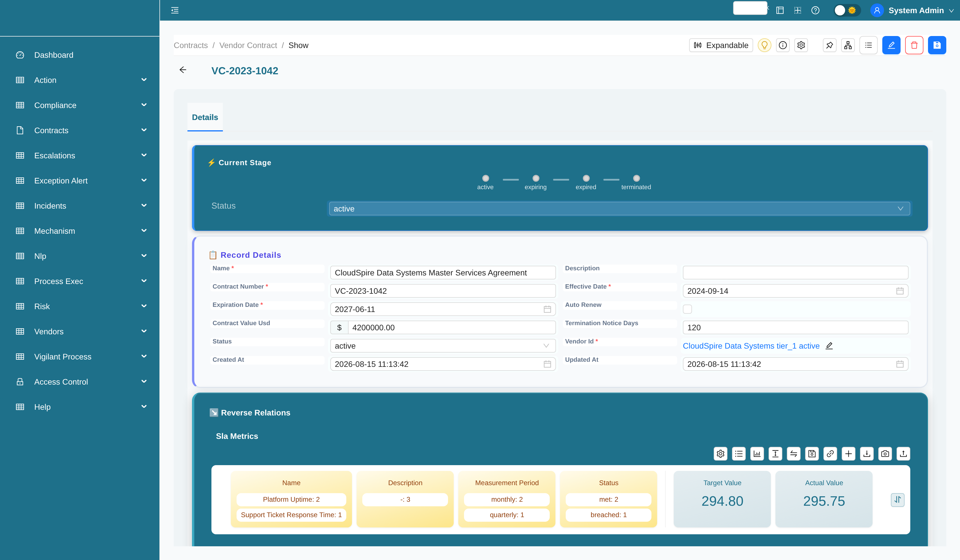The width and height of the screenshot is (960, 560).
Task: Click the Sla Metrics link icon
Action: (x=830, y=454)
